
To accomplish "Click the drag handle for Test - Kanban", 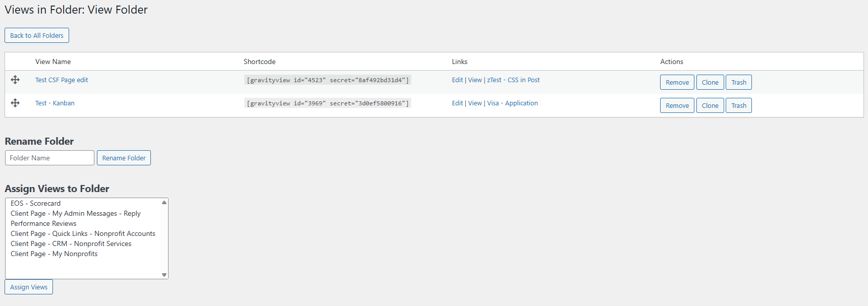I will pyautogui.click(x=15, y=103).
